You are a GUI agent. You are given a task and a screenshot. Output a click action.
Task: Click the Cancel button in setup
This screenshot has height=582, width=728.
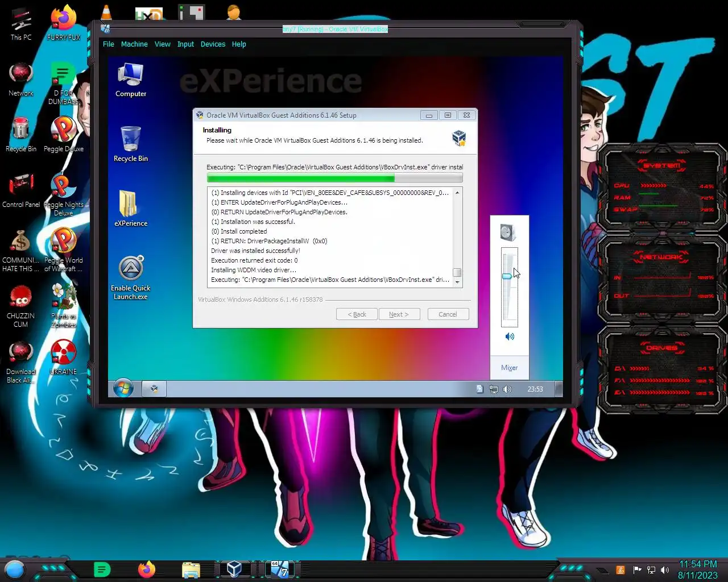pyautogui.click(x=448, y=314)
